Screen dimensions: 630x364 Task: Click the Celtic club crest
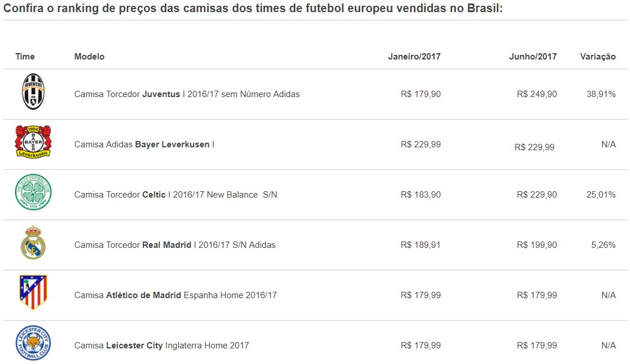pyautogui.click(x=33, y=192)
